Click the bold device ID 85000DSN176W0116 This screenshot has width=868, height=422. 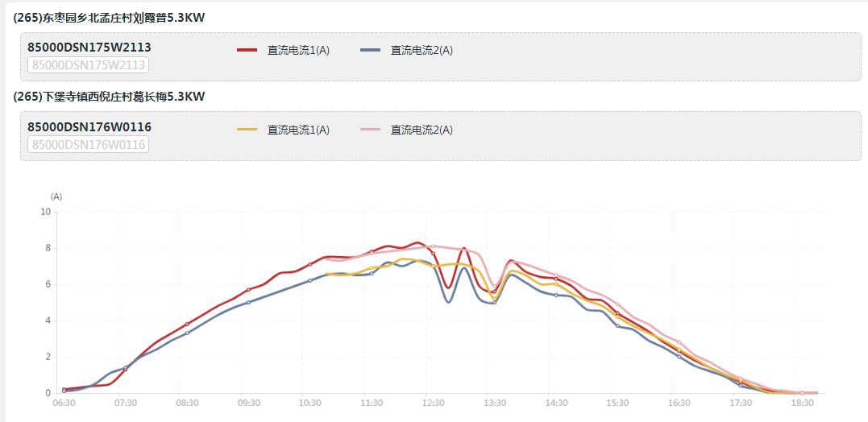coord(89,126)
